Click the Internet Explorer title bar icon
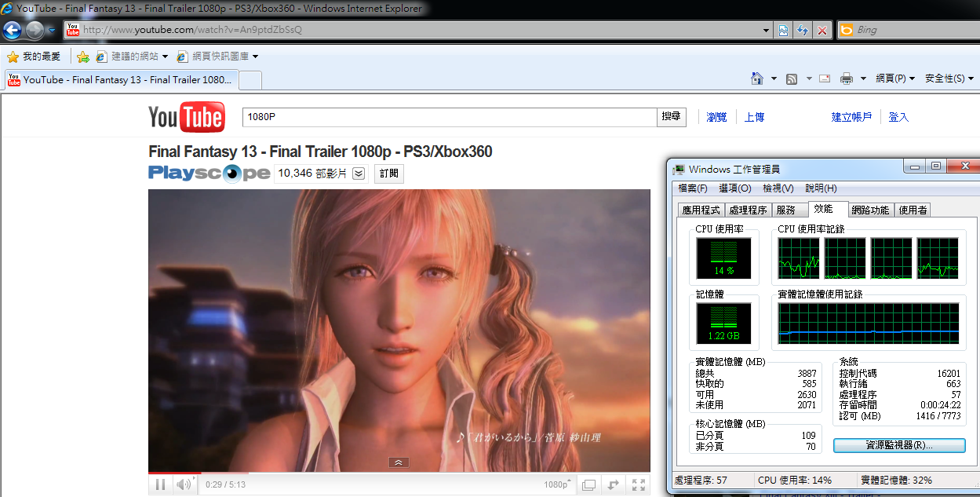Image resolution: width=980 pixels, height=497 pixels. coord(8,9)
